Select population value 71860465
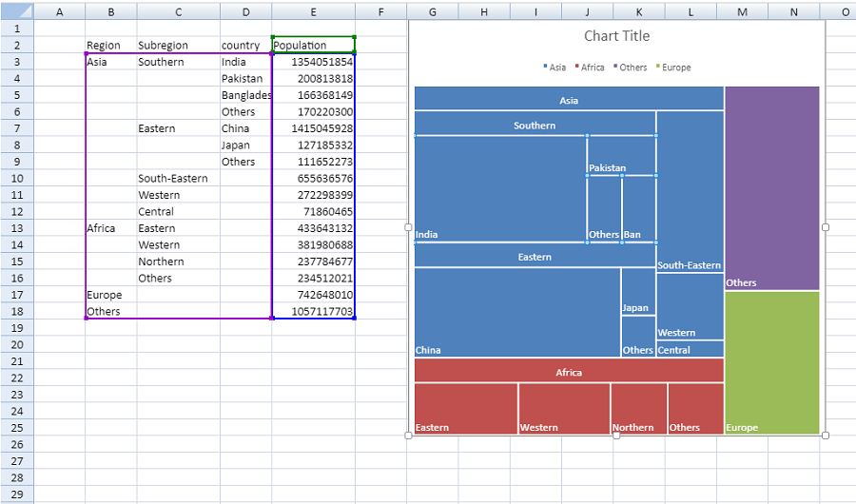The width and height of the screenshot is (856, 504). [x=313, y=211]
